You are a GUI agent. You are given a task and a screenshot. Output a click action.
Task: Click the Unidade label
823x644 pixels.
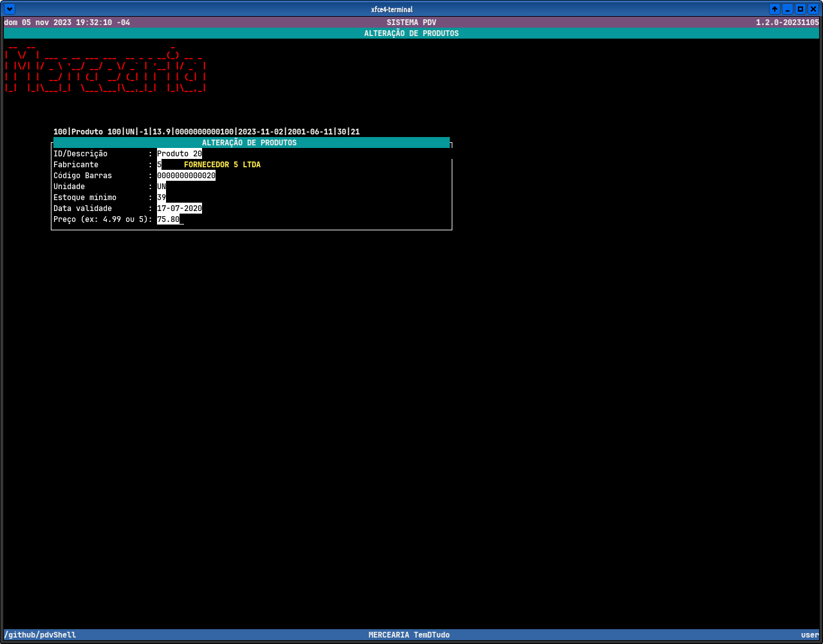[x=69, y=187]
